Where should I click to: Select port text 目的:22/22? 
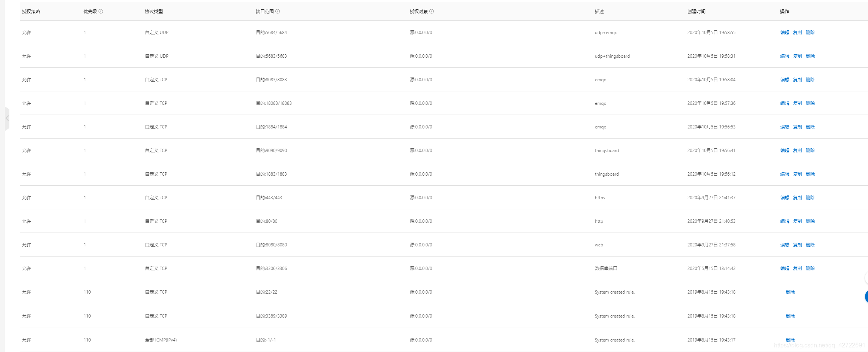(x=266, y=292)
